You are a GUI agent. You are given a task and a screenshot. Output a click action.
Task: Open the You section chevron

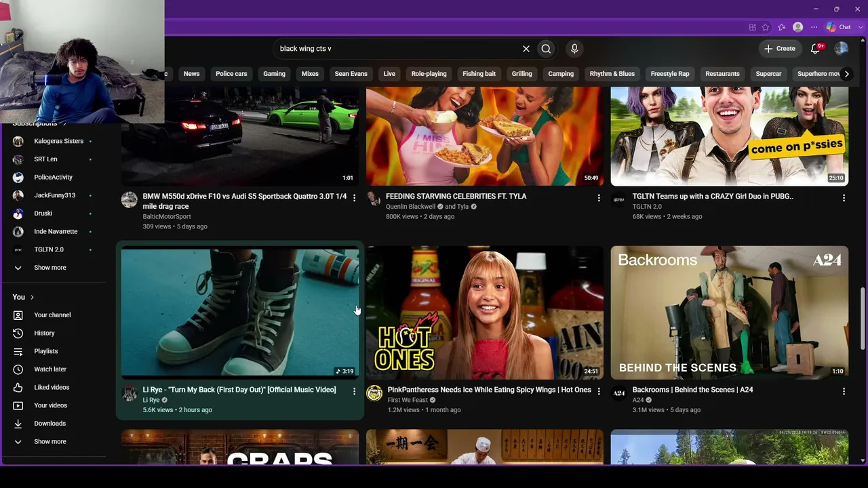[32, 298]
